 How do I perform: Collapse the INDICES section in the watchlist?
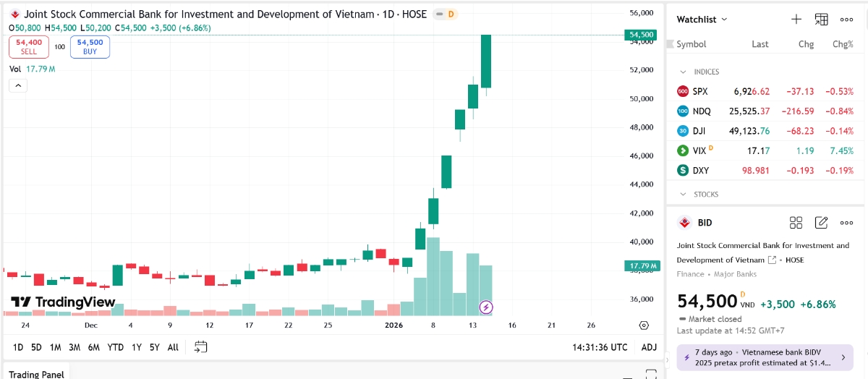pos(682,72)
